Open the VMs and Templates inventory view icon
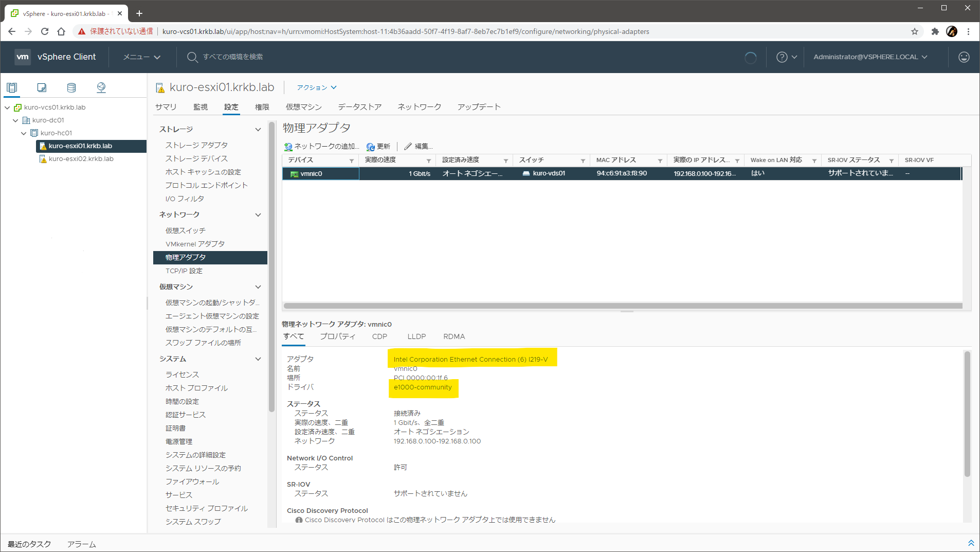Screen dimensions: 980x552 [42, 87]
